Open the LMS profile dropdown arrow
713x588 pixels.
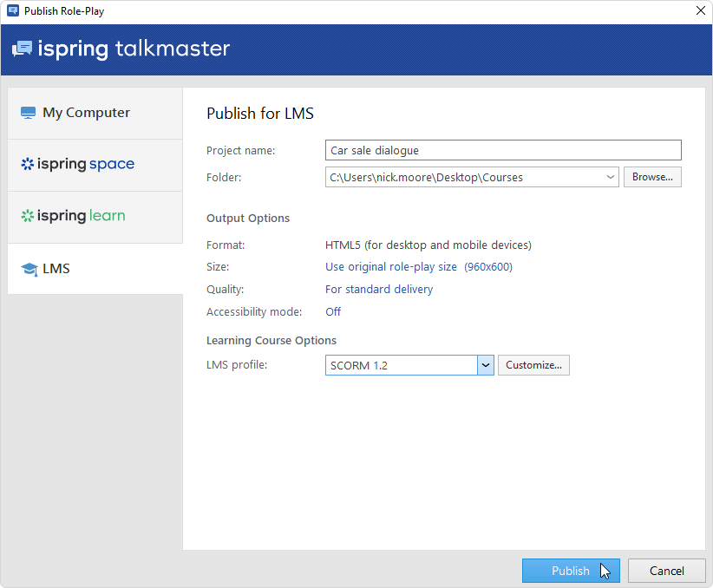(x=486, y=365)
